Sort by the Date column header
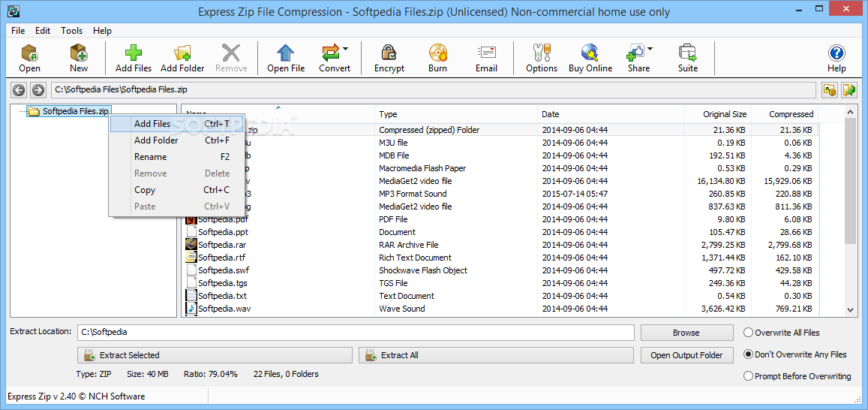The width and height of the screenshot is (868, 410). (611, 114)
